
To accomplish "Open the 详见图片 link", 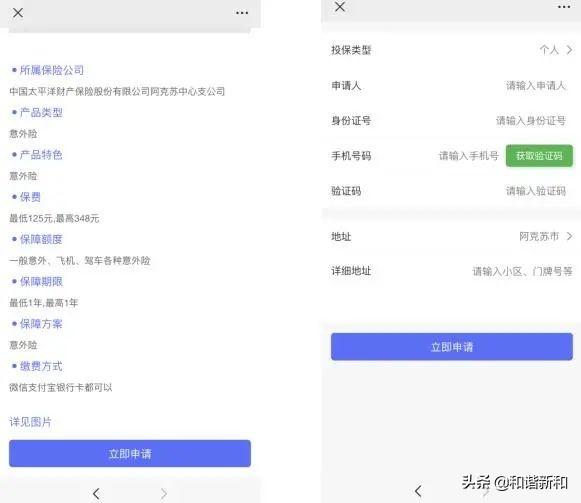I will [x=30, y=422].
